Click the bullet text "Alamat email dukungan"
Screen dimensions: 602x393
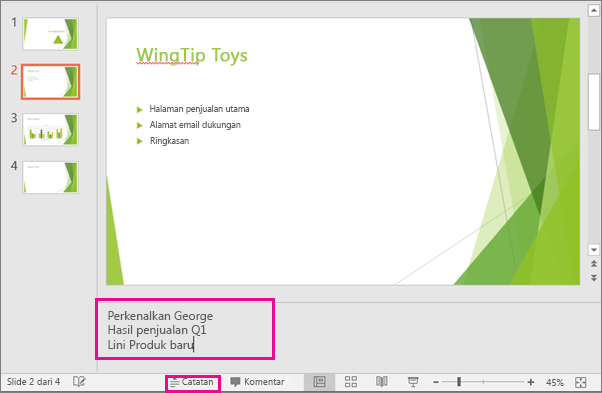[x=195, y=125]
